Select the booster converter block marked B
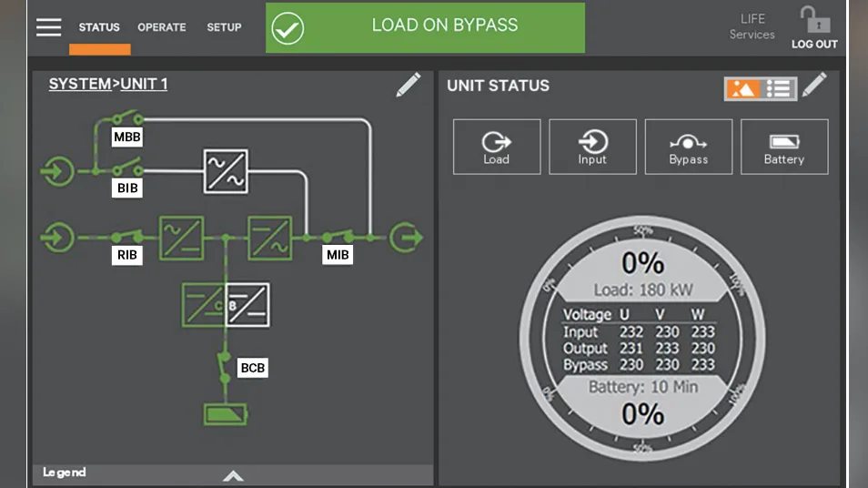Viewport: 868px width, 488px height. click(248, 305)
